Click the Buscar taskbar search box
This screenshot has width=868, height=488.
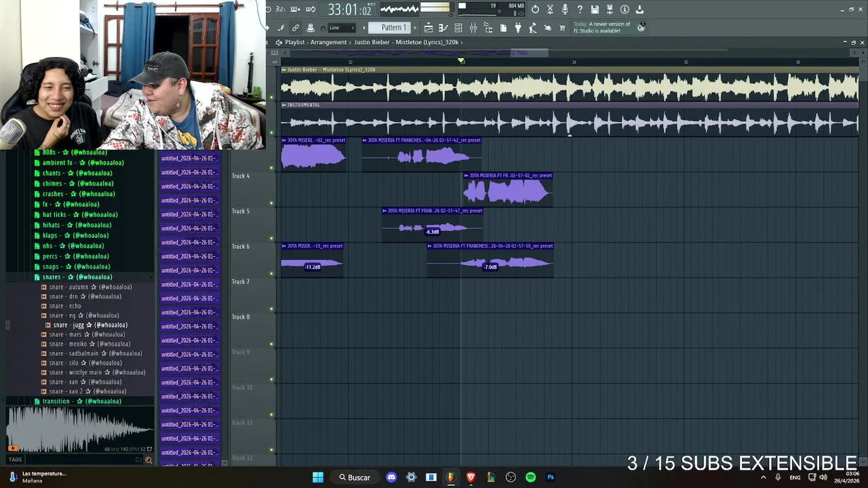(x=355, y=477)
